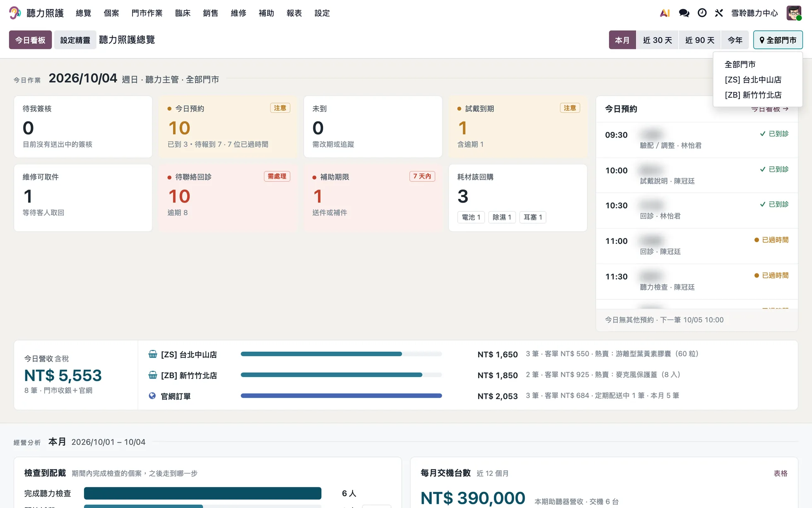Open the 試戴到期 card

518,127
